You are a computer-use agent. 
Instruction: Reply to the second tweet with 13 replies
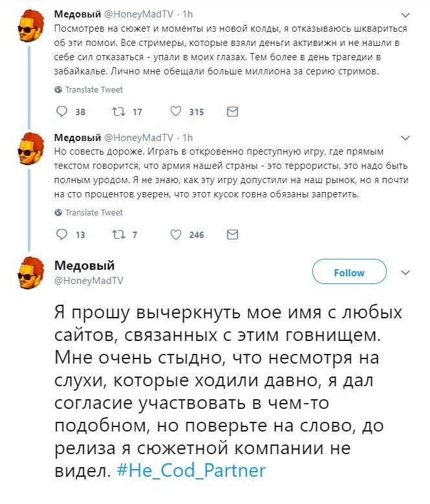coord(62,235)
